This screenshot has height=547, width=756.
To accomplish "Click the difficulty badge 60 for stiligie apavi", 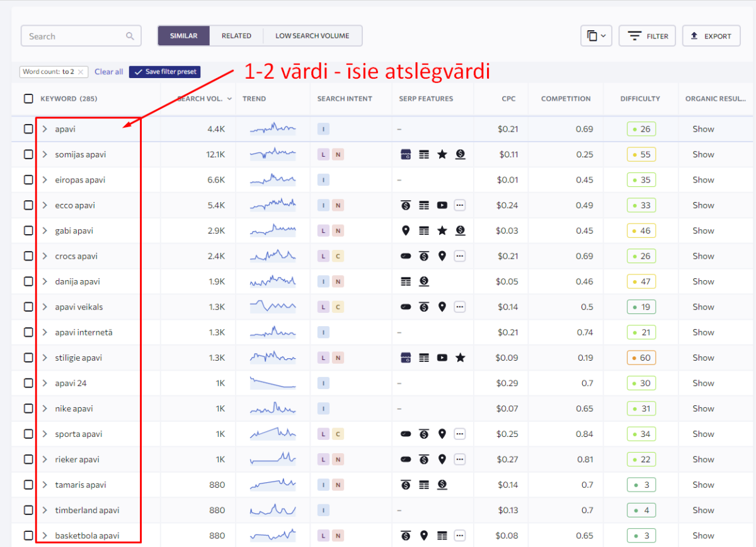I will pyautogui.click(x=641, y=358).
